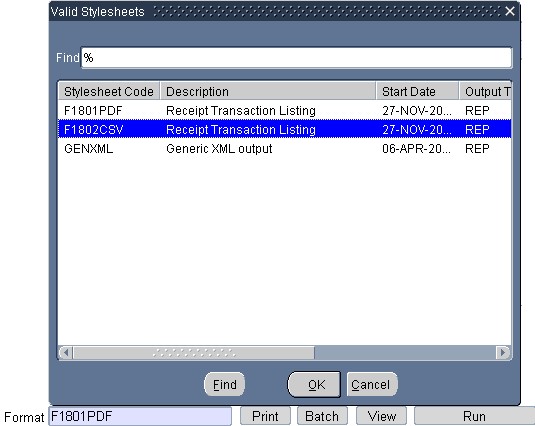Click the empty scrollbar track right side

[x=405, y=352]
